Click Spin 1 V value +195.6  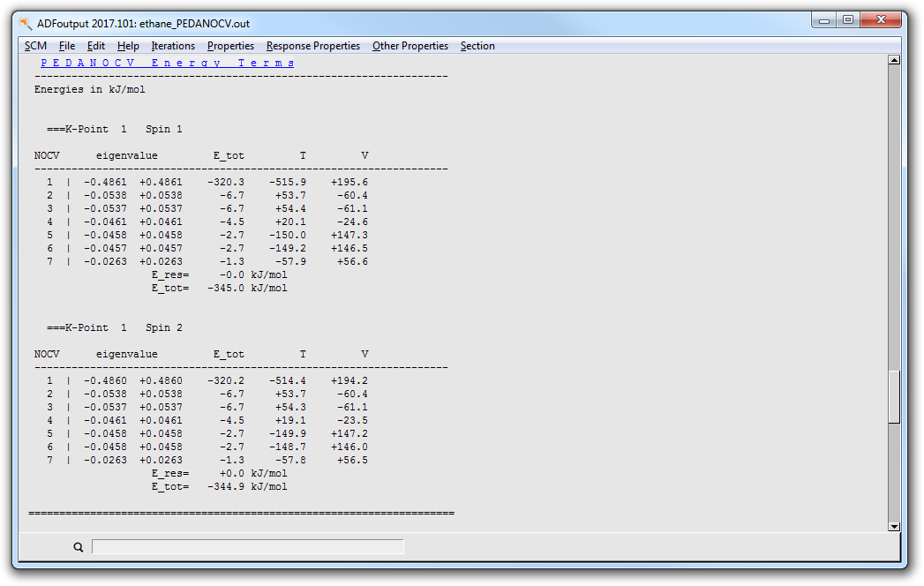pos(349,182)
